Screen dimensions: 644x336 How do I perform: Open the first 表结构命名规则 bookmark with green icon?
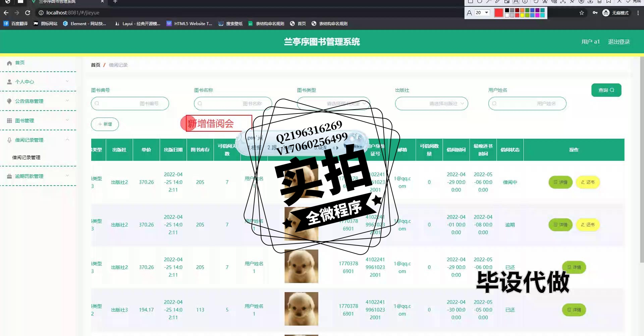[x=266, y=23]
